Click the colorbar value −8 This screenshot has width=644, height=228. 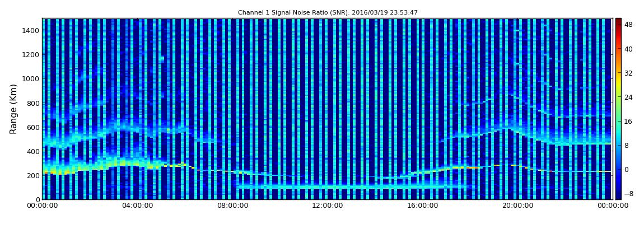(628, 194)
